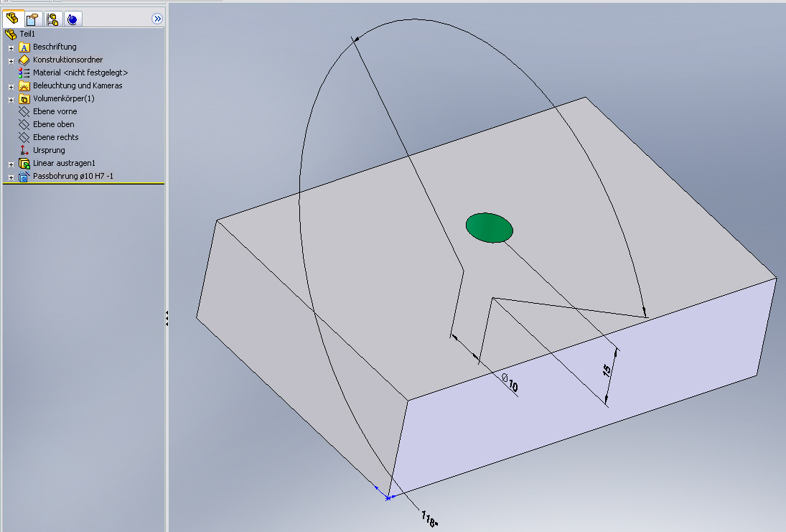The height and width of the screenshot is (532, 786).
Task: Expand Beleuchtung und Kameras node
Action: coord(11,88)
